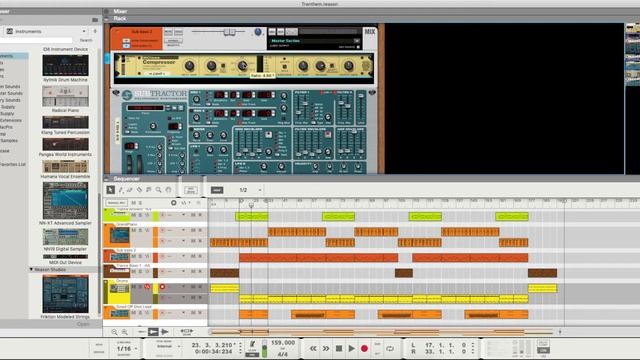640x360 pixels.
Task: Click the Search button in browser
Action: (x=86, y=40)
